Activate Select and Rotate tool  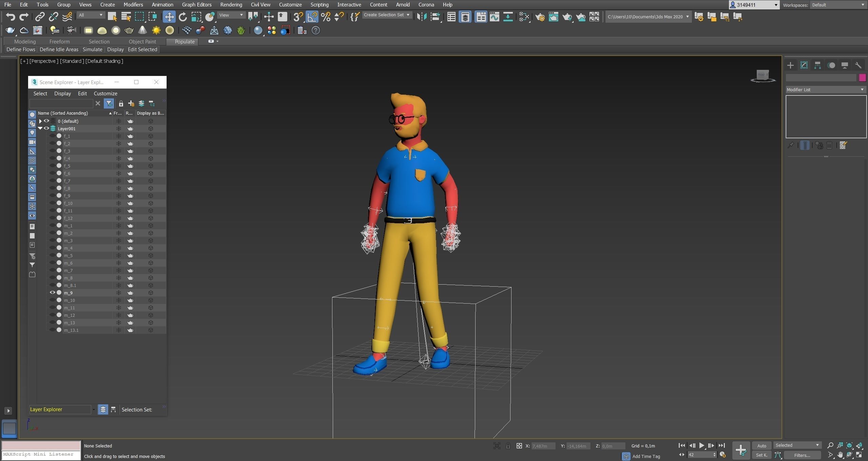tap(183, 17)
